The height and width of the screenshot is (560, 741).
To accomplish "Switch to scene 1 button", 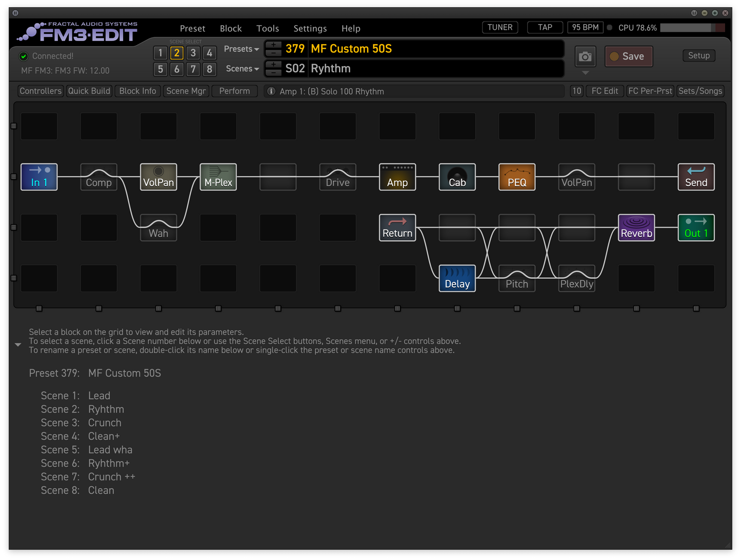I will click(x=161, y=53).
